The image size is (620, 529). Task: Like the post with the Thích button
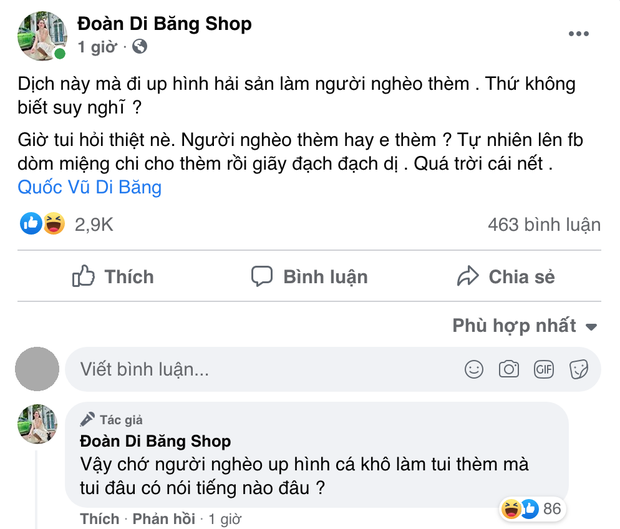click(x=113, y=277)
